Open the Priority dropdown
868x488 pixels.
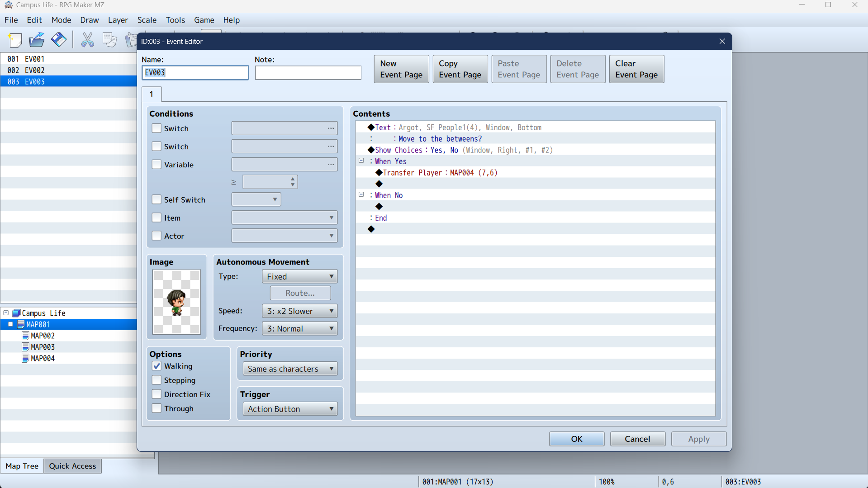coord(290,369)
